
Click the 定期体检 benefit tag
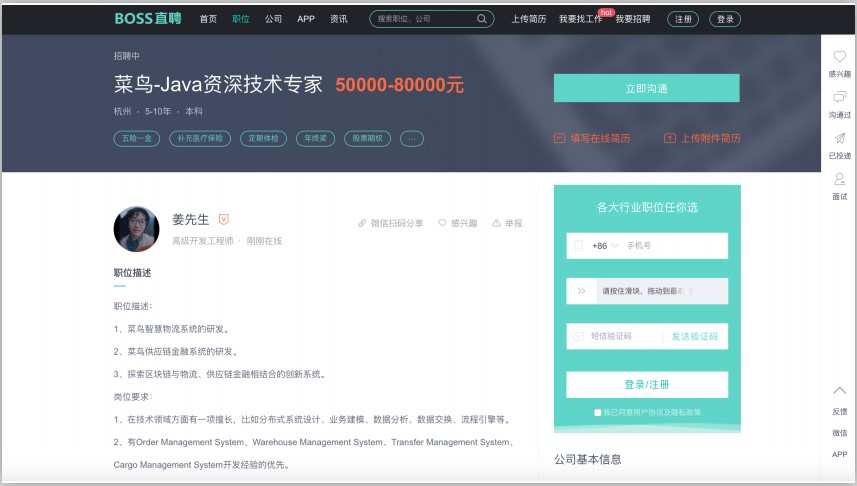[263, 139]
